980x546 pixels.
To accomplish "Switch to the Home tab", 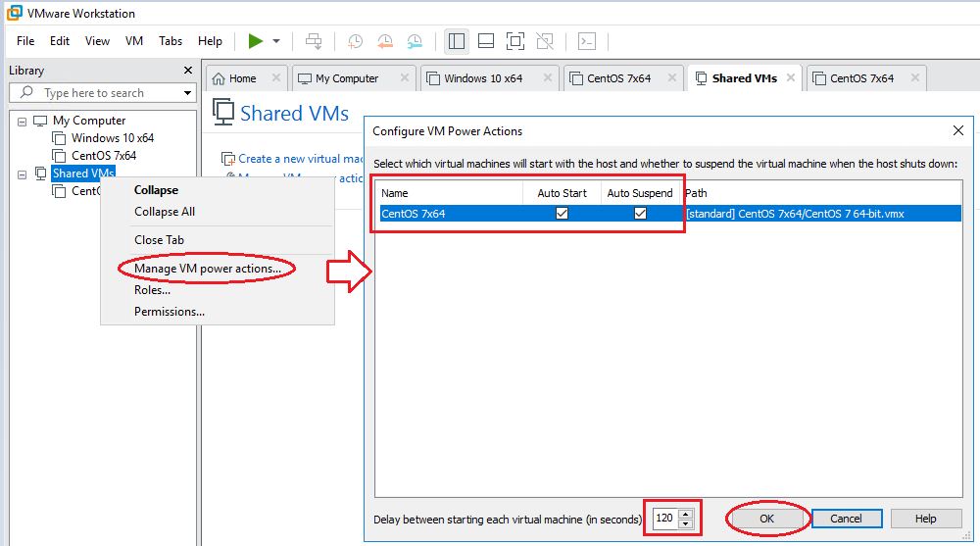I will pos(242,78).
